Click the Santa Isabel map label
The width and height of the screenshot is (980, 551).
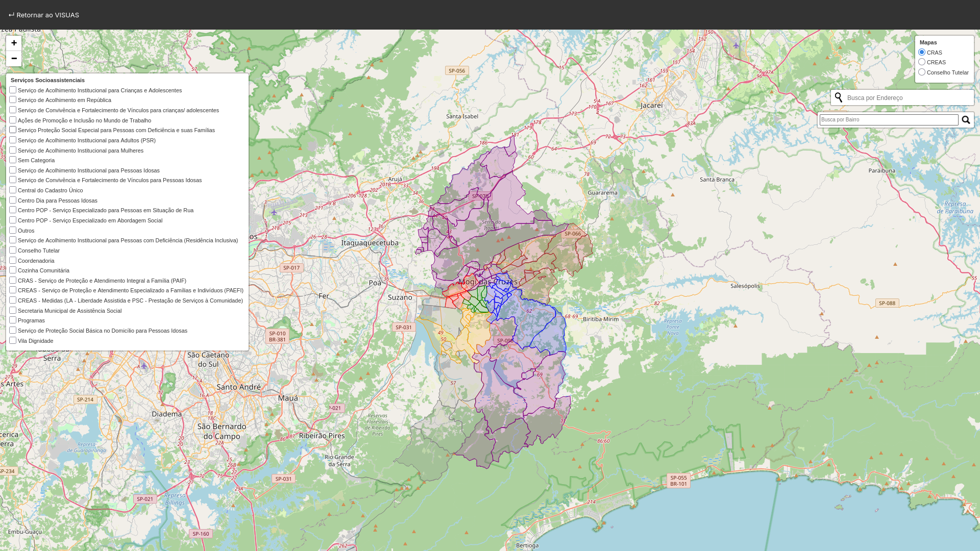[x=462, y=116]
